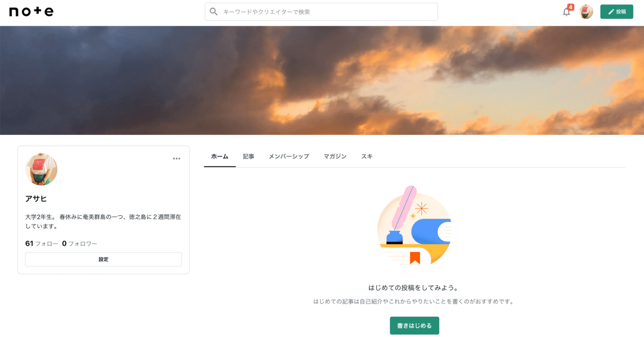Click the profile avatar photo on the card
This screenshot has height=337, width=644.
click(x=41, y=170)
